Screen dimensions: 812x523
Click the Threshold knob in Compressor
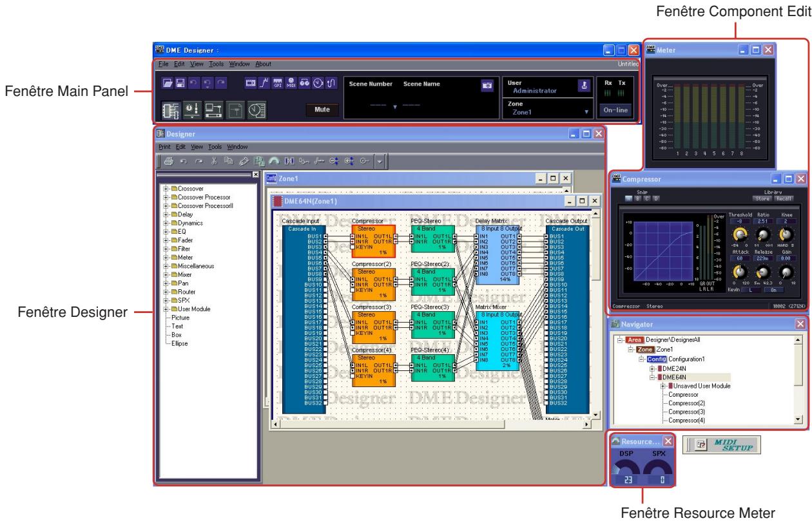pos(740,234)
